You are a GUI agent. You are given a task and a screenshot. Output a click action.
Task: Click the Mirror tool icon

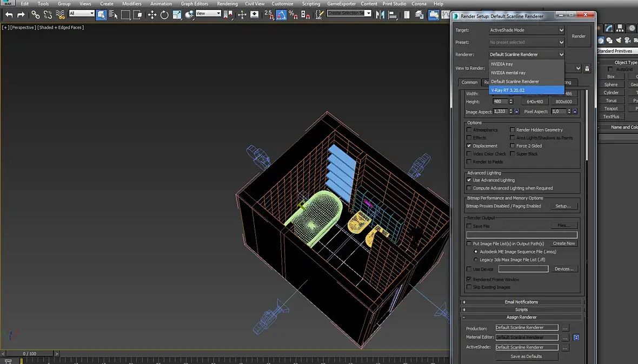click(x=381, y=15)
